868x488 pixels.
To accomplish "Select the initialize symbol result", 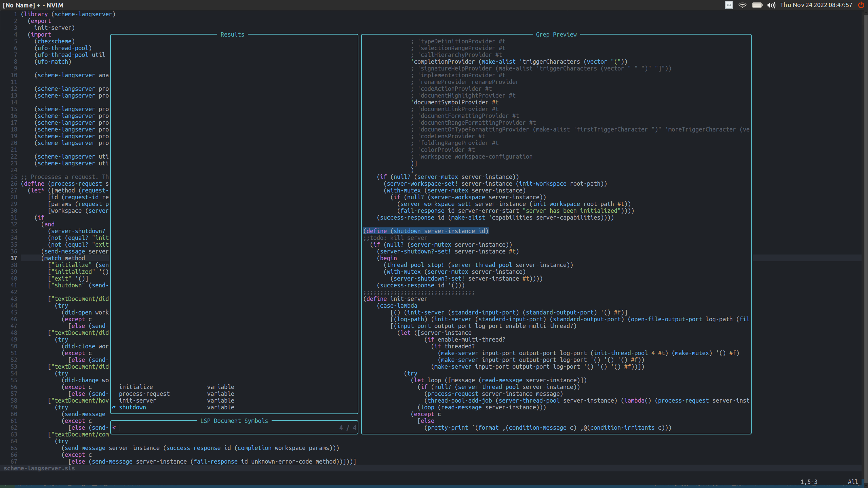I will click(x=136, y=387).
